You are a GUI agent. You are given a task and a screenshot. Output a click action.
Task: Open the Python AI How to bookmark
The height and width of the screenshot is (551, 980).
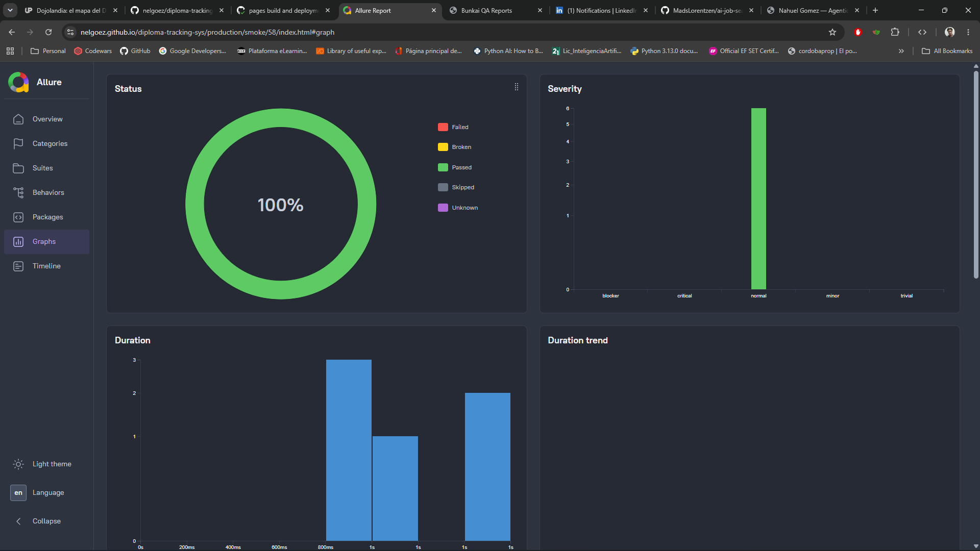(x=508, y=51)
